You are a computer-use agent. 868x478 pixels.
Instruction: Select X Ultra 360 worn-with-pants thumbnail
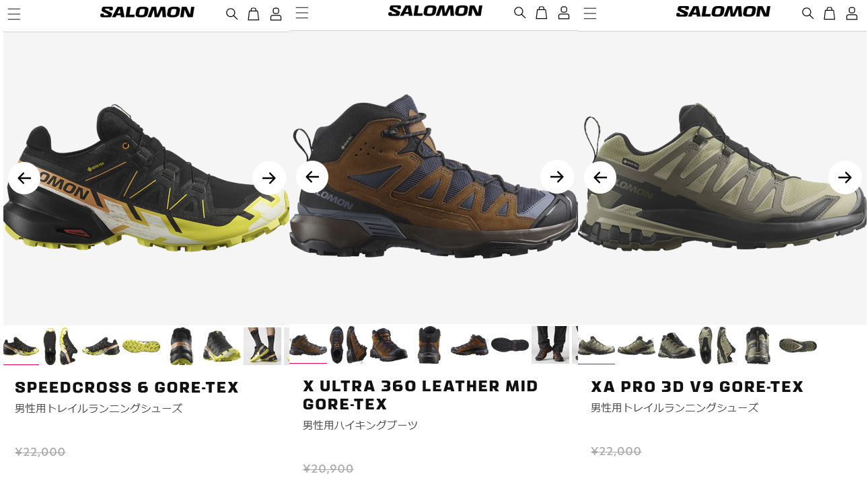(x=550, y=345)
